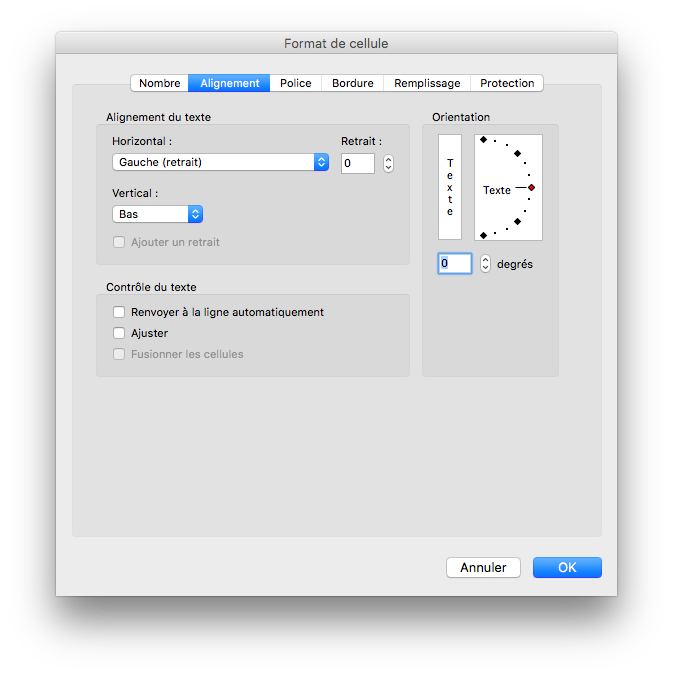Open the Horizontal alignment dropdown

point(220,163)
